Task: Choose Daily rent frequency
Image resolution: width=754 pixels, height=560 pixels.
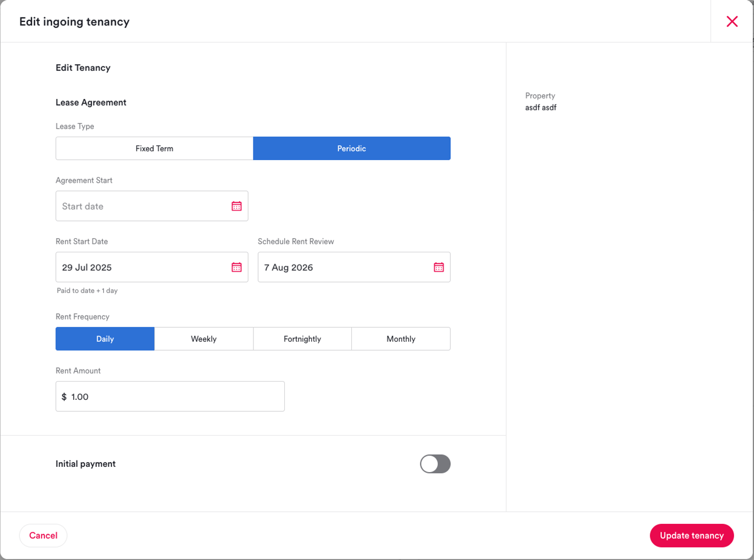Action: click(x=105, y=339)
